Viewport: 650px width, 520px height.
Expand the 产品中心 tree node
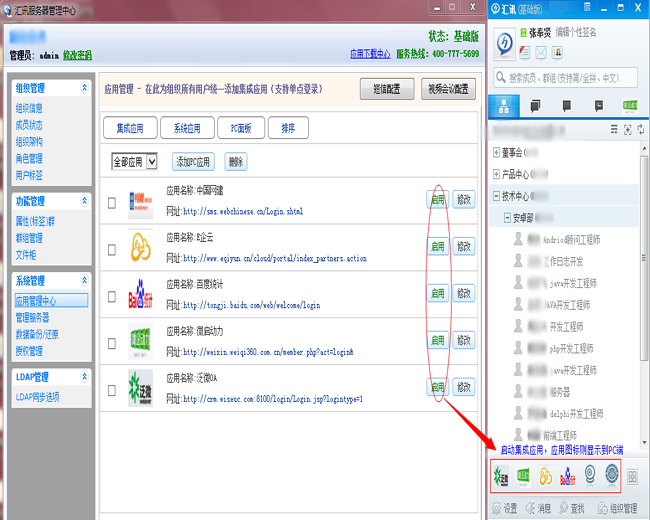pyautogui.click(x=496, y=174)
